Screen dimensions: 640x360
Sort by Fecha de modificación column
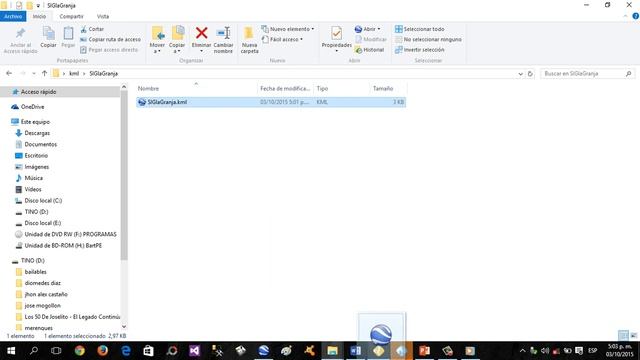[x=285, y=88]
